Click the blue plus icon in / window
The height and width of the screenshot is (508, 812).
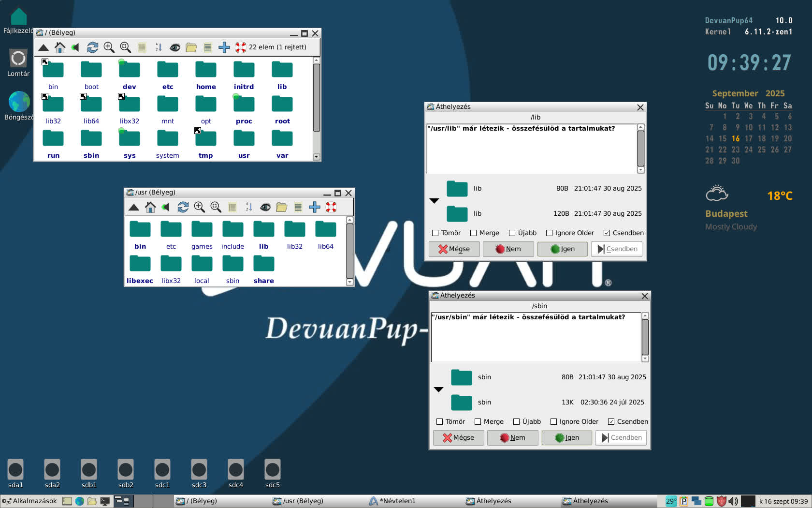click(x=224, y=47)
